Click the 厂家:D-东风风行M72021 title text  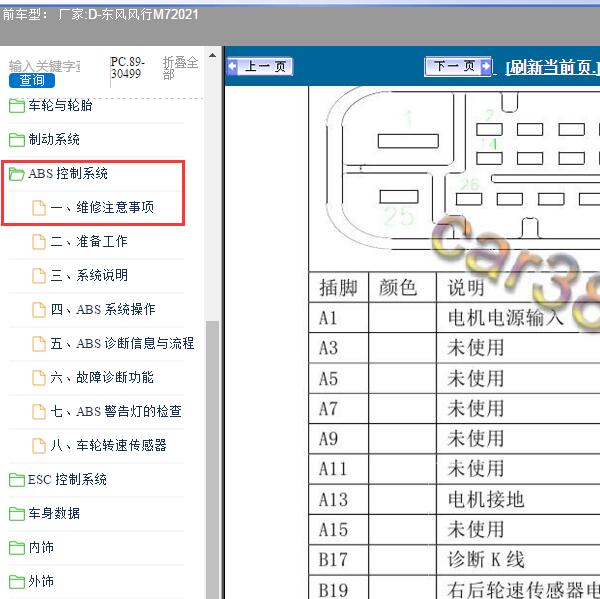pyautogui.click(x=128, y=15)
